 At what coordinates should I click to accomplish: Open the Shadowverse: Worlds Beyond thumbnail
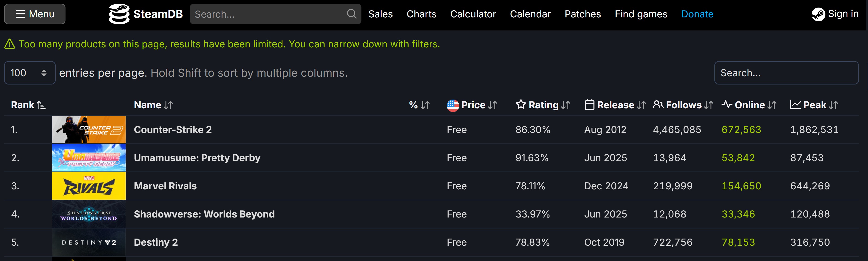tap(89, 214)
